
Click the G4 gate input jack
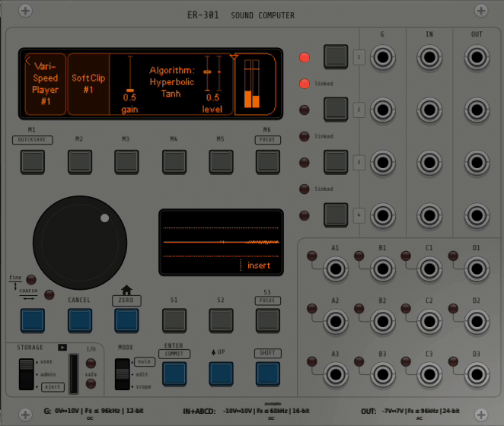pyautogui.click(x=382, y=215)
